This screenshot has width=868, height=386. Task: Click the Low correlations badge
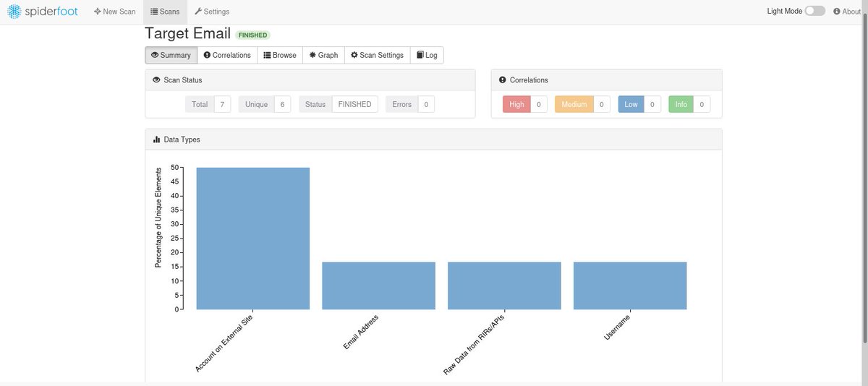pyautogui.click(x=631, y=104)
